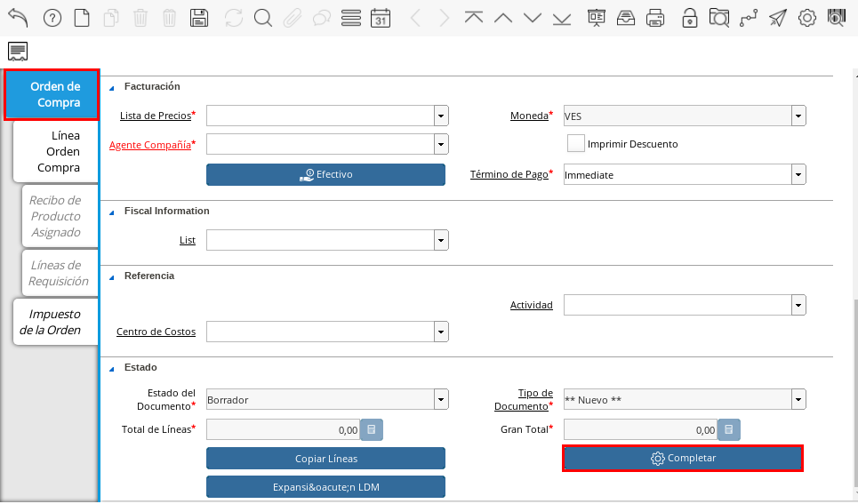This screenshot has width=858, height=504.
Task: Jump to last record icon
Action: [562, 18]
